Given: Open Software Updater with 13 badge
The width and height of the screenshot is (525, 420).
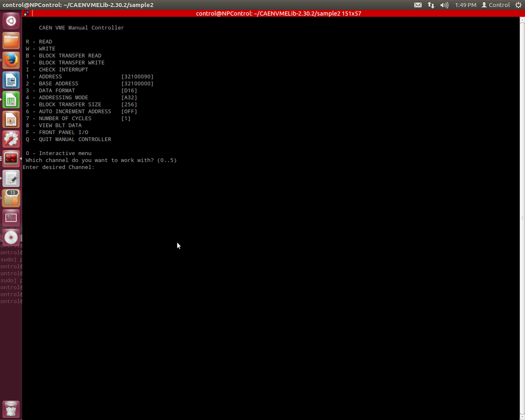Looking at the screenshot, I should pos(11,198).
